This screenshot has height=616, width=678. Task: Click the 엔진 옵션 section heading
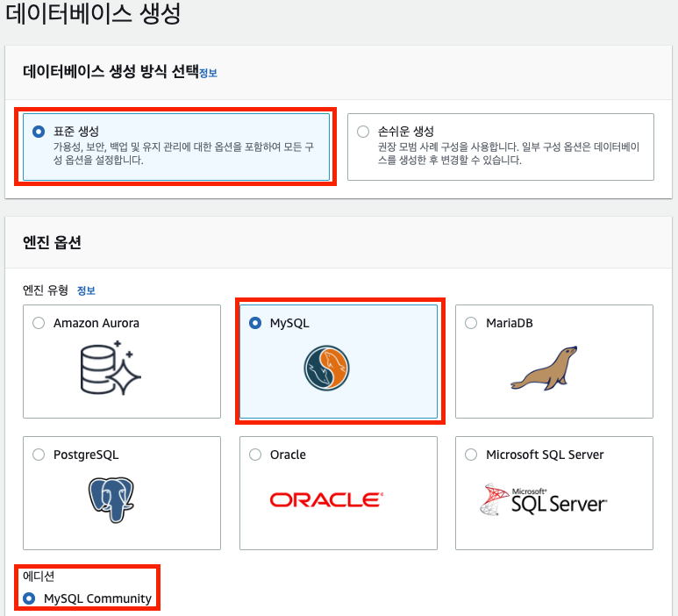point(52,242)
